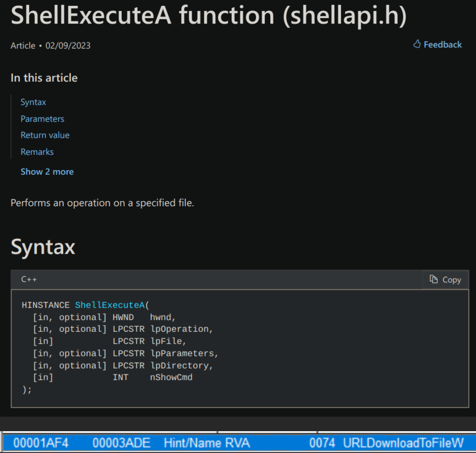Navigate to the Remarks link

[37, 152]
